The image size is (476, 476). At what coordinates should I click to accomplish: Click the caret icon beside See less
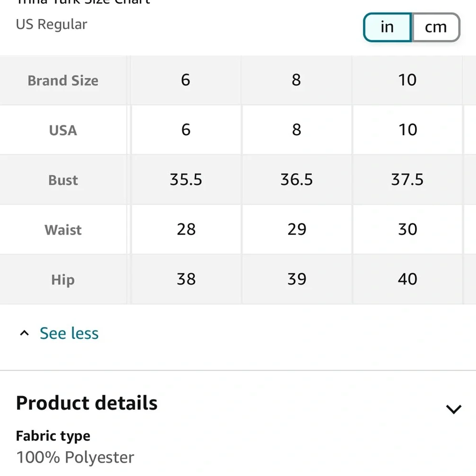tap(25, 333)
